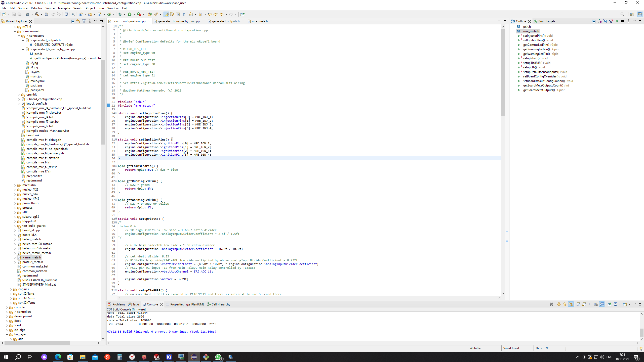Click the Clear Console X icon
The height and width of the screenshot is (362, 644).
[x=551, y=304]
